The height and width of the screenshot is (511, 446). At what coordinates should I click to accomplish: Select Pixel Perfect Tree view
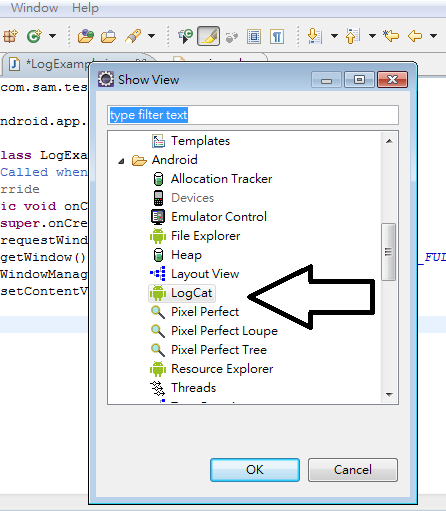(x=219, y=350)
